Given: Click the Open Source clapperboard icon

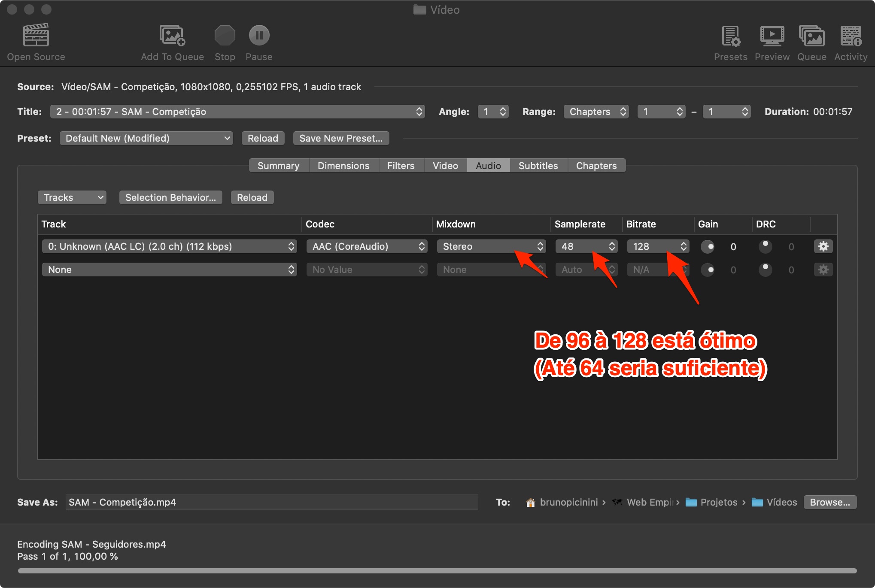Looking at the screenshot, I should pos(36,35).
